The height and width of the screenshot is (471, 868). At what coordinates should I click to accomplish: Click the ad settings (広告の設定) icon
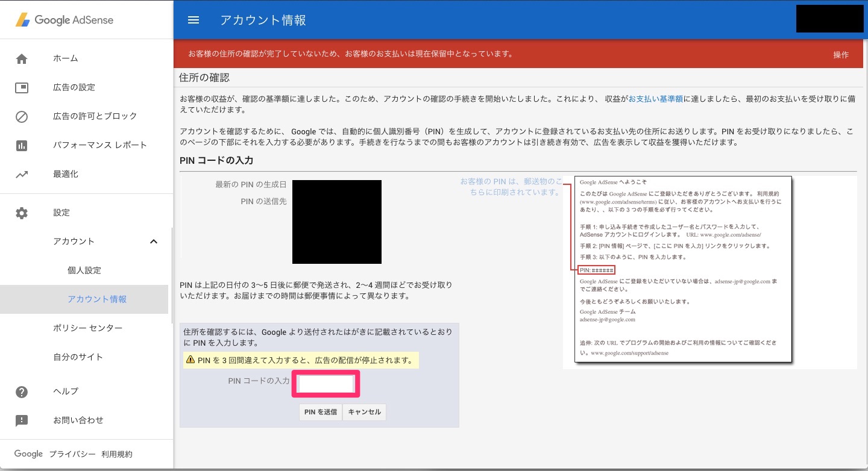coord(22,87)
